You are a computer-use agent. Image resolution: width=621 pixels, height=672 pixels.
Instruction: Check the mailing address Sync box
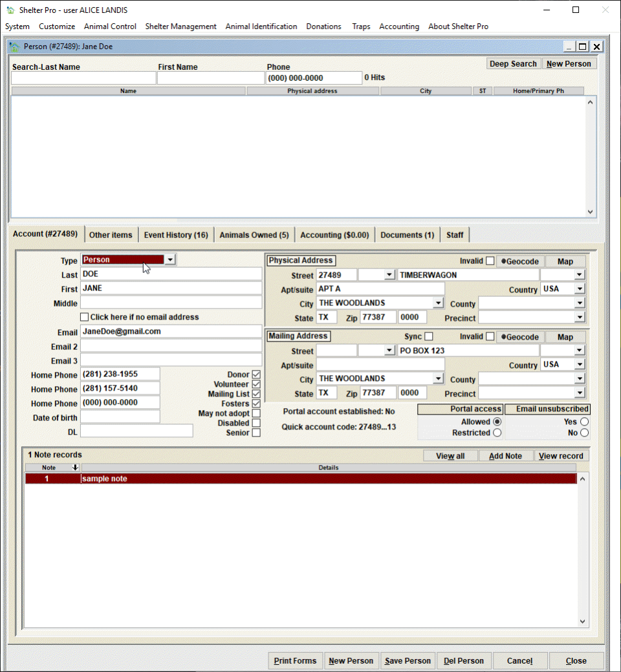pos(429,337)
